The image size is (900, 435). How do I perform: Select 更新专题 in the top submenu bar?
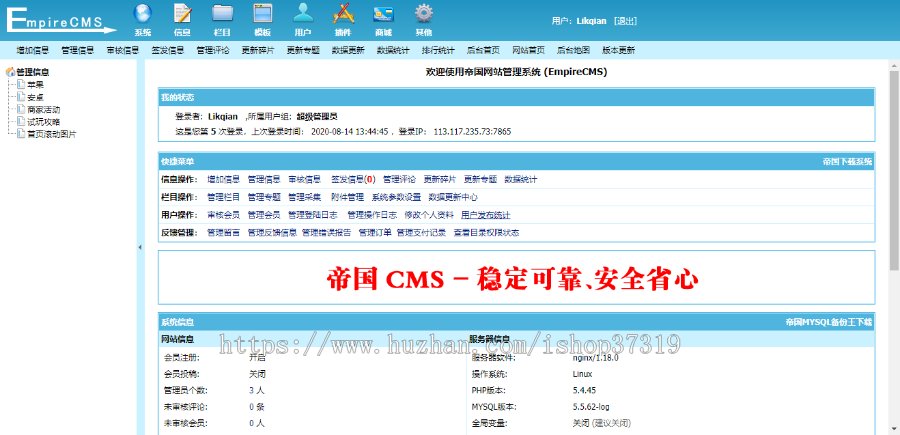[303, 51]
